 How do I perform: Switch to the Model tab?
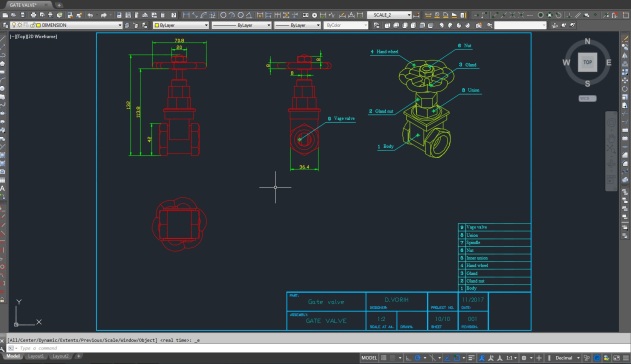(x=13, y=356)
